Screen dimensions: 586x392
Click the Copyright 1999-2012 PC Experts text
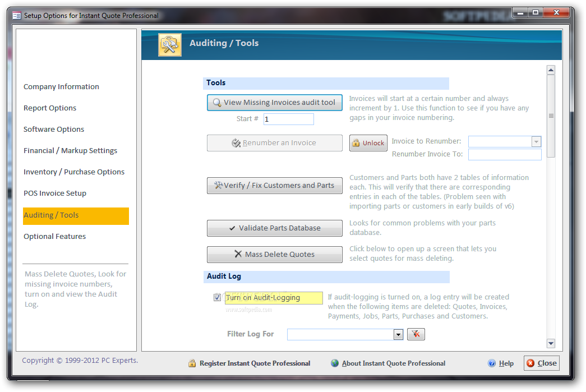click(x=80, y=360)
